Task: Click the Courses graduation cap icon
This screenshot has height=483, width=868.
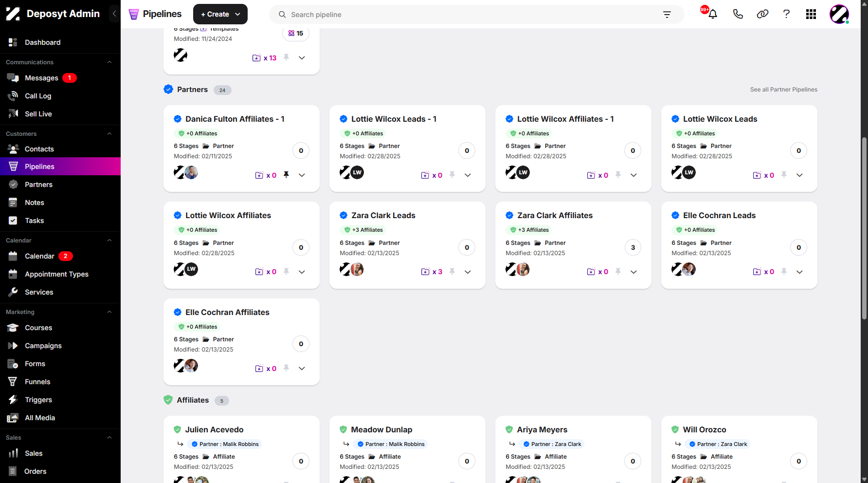Action: coord(13,328)
